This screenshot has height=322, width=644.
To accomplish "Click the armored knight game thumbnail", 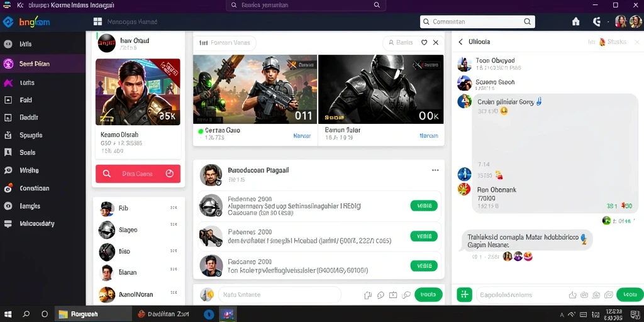I will [380, 89].
